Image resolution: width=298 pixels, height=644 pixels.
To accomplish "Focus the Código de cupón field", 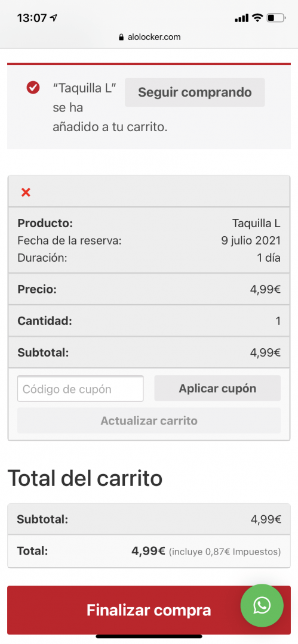I will click(80, 389).
